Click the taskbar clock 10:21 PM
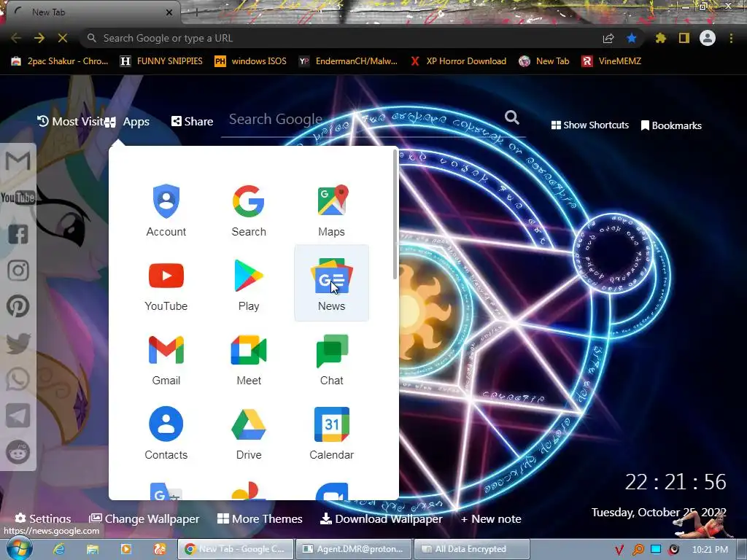This screenshot has height=560, width=747. click(709, 549)
